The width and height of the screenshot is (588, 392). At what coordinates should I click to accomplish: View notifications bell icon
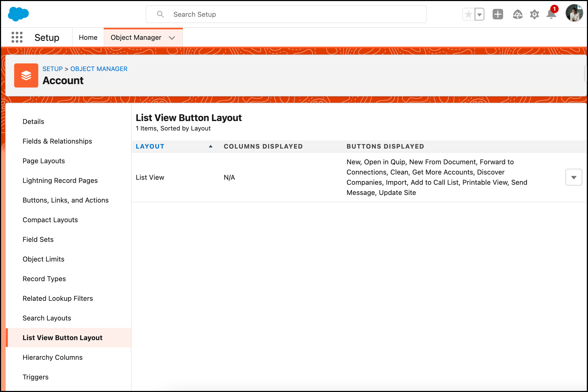(x=551, y=14)
